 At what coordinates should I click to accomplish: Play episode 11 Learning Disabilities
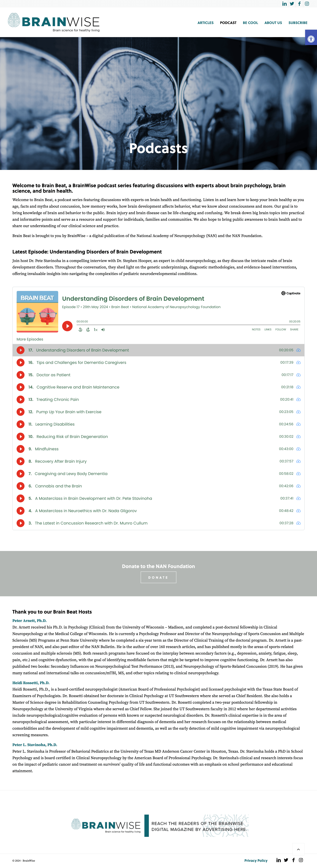21,424
